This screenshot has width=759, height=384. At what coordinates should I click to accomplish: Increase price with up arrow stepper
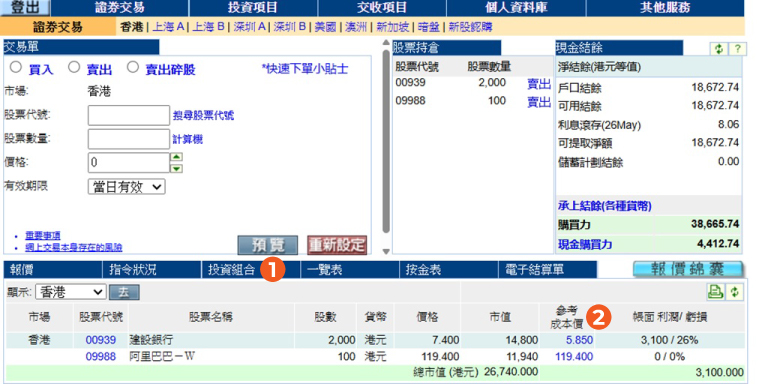click(177, 157)
